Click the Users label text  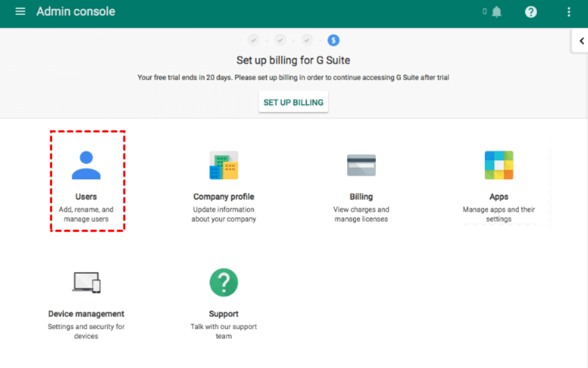click(x=86, y=197)
